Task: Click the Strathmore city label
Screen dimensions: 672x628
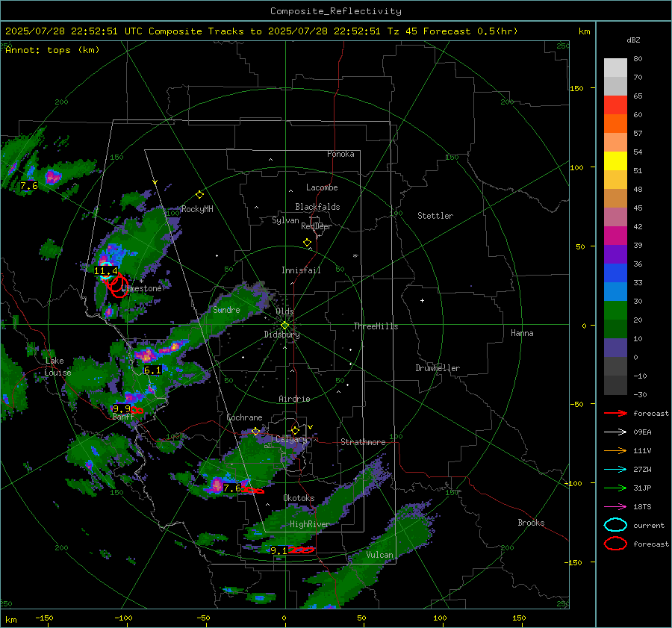Action: pos(363,442)
